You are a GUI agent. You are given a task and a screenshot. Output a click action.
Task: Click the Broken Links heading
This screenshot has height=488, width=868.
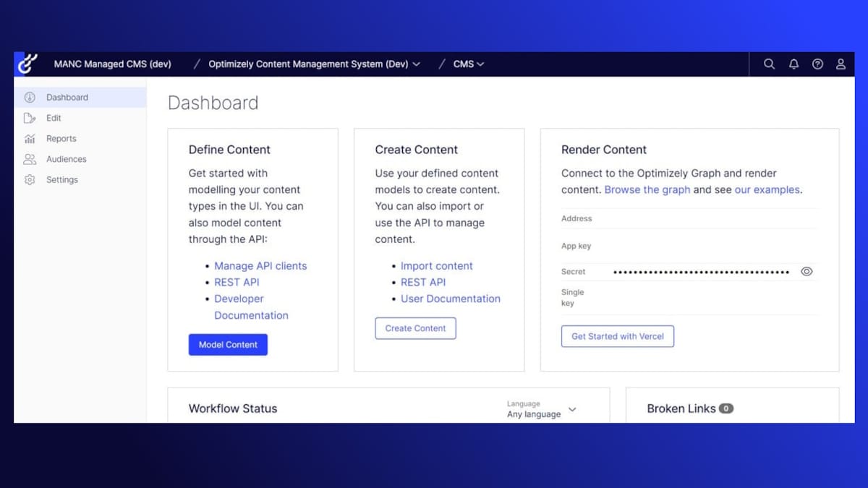click(681, 408)
